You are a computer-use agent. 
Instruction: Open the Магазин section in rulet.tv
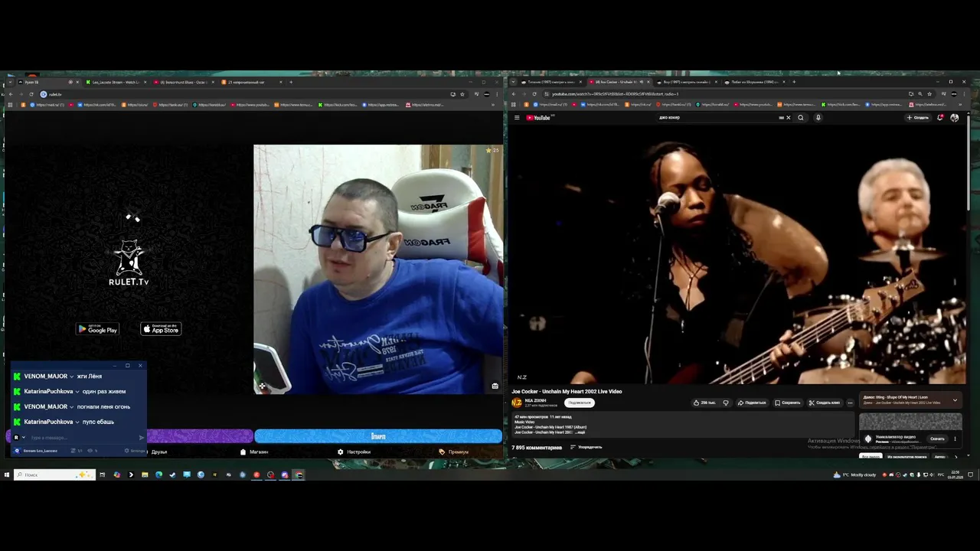point(254,452)
